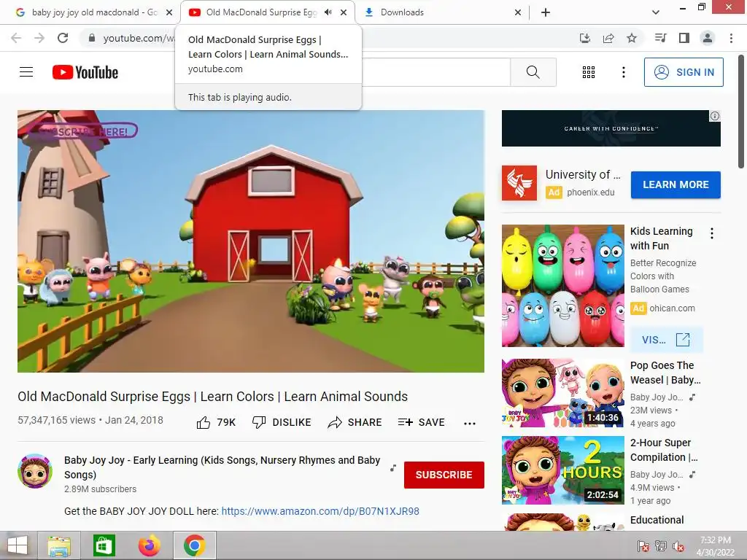This screenshot has width=747, height=560.
Task: Bookmark this page with star
Action: 632,38
